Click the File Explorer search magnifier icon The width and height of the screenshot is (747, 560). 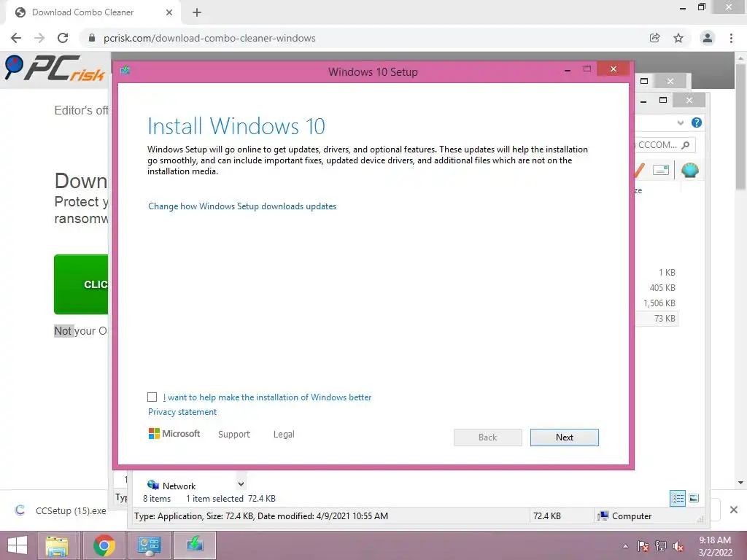click(x=686, y=145)
